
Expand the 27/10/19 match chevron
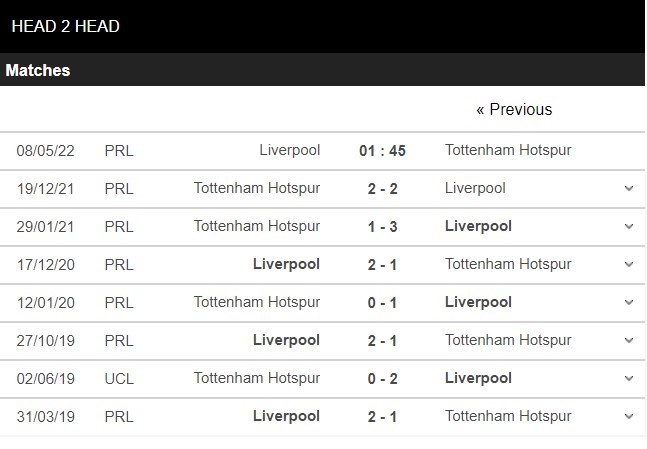coord(628,341)
